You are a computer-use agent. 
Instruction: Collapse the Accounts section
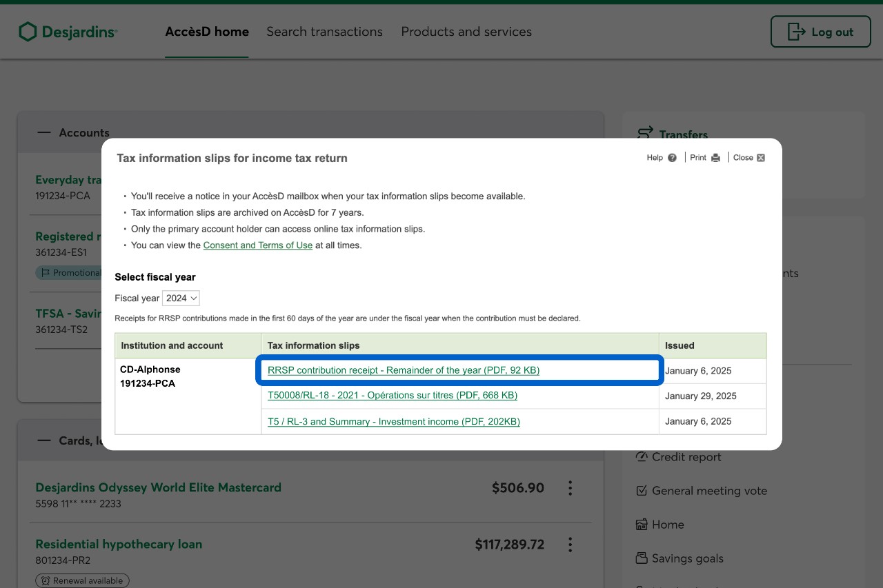(44, 132)
